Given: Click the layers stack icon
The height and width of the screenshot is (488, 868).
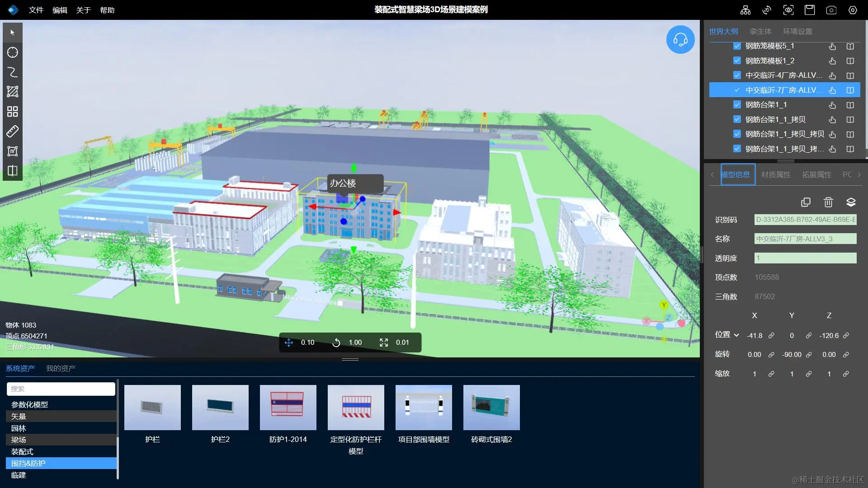Looking at the screenshot, I should 851,202.
